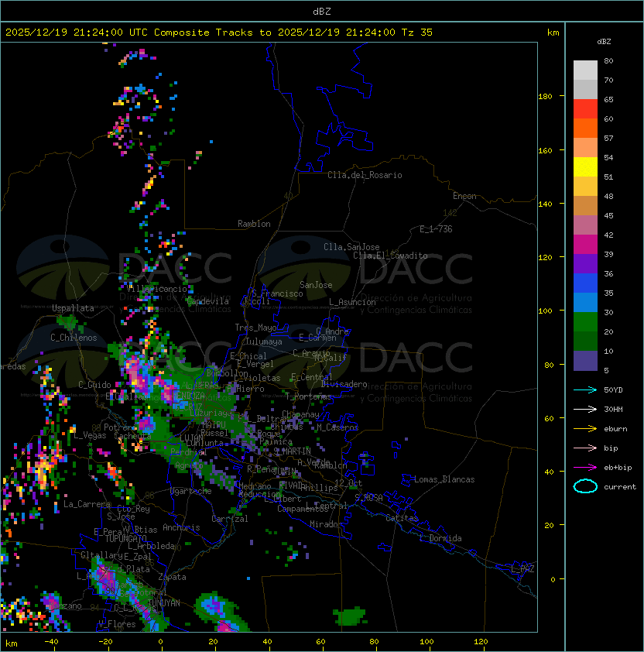The image size is (644, 652).
Task: Select the slate purple 10 dBZ swatch
Action: coord(585,361)
